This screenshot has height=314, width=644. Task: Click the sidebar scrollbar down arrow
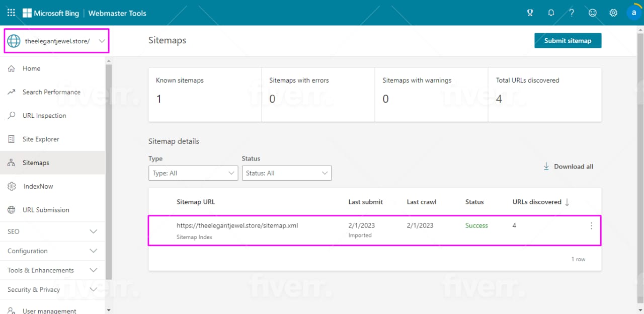click(109, 310)
